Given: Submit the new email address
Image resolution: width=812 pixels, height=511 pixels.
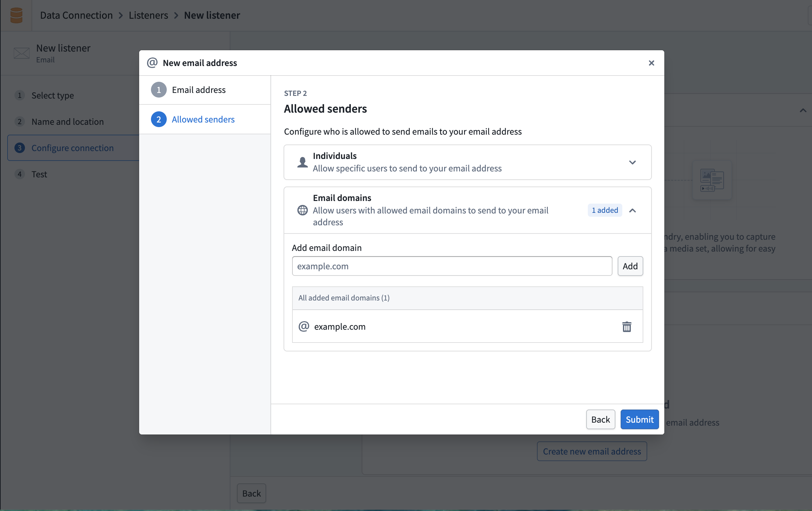Looking at the screenshot, I should tap(639, 419).
